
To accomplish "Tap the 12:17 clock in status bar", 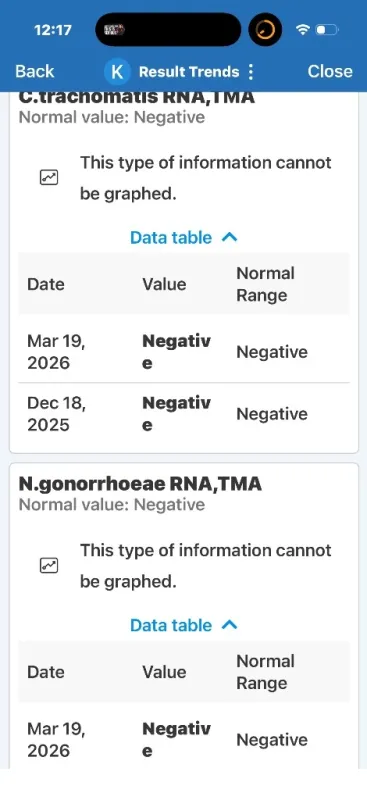I will (53, 30).
